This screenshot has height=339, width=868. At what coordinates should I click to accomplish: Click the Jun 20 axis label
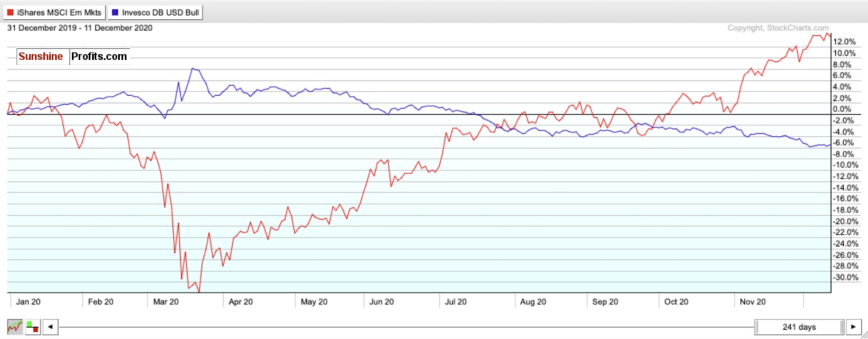382,302
